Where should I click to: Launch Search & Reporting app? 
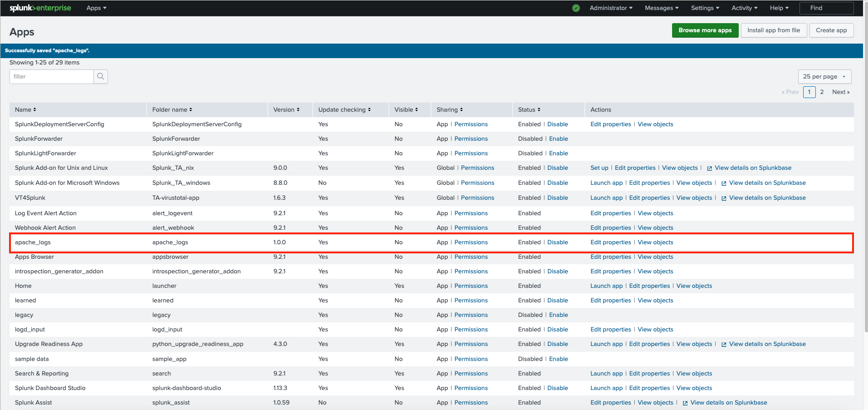(x=606, y=373)
